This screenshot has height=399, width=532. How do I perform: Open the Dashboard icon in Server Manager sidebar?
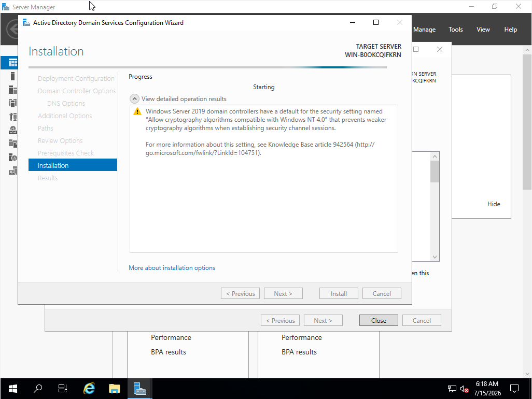pos(12,63)
